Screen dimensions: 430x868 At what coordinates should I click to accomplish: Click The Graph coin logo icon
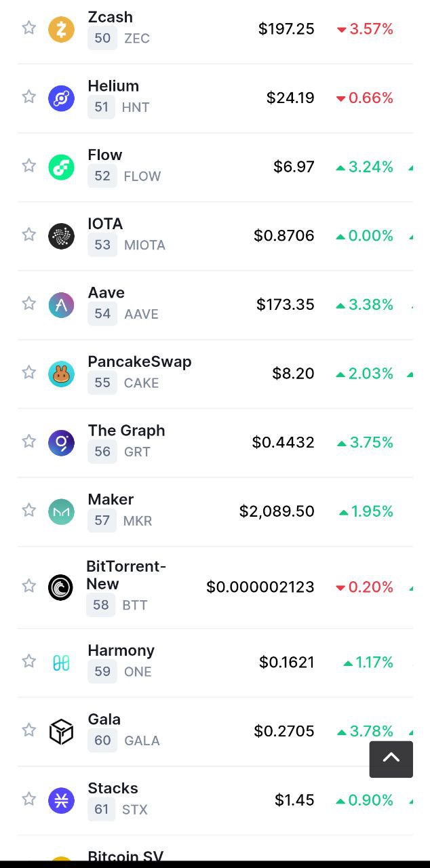[61, 443]
